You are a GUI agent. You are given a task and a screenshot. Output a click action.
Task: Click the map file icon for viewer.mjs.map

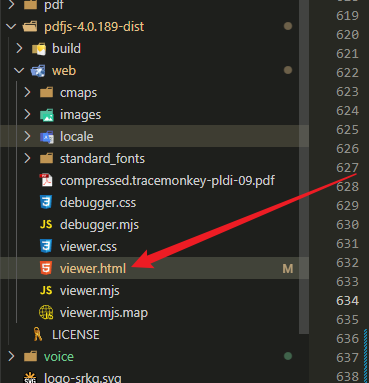[46, 312]
